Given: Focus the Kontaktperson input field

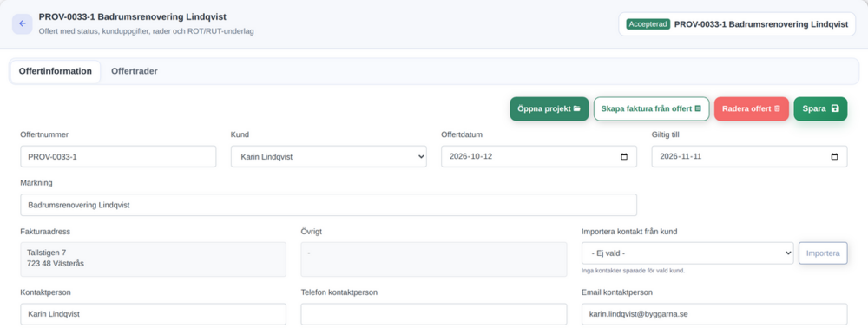Looking at the screenshot, I should click(x=154, y=314).
